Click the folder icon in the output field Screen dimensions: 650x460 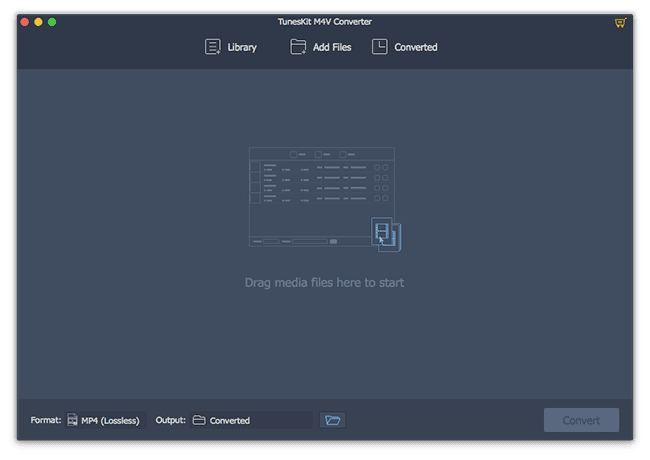click(x=199, y=420)
